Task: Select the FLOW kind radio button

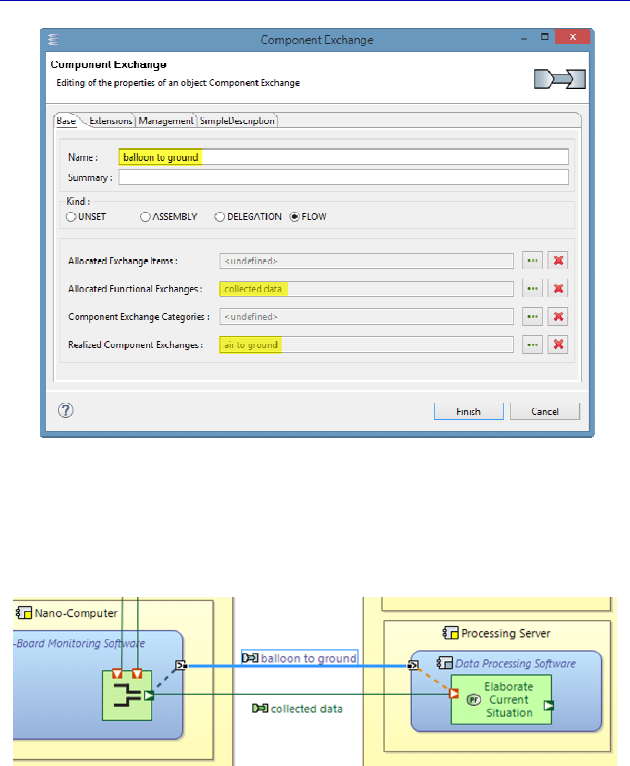Action: click(x=294, y=217)
